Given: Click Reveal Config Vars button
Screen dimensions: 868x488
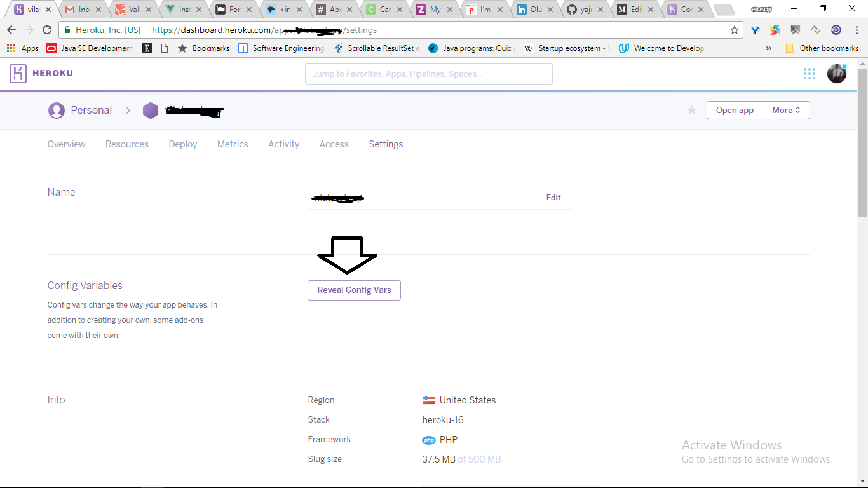Looking at the screenshot, I should pyautogui.click(x=354, y=290).
